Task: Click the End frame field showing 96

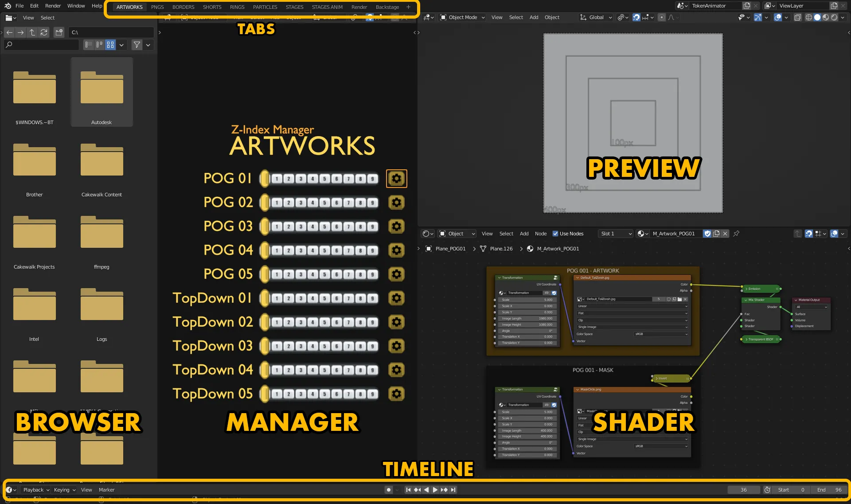Action: pos(829,490)
